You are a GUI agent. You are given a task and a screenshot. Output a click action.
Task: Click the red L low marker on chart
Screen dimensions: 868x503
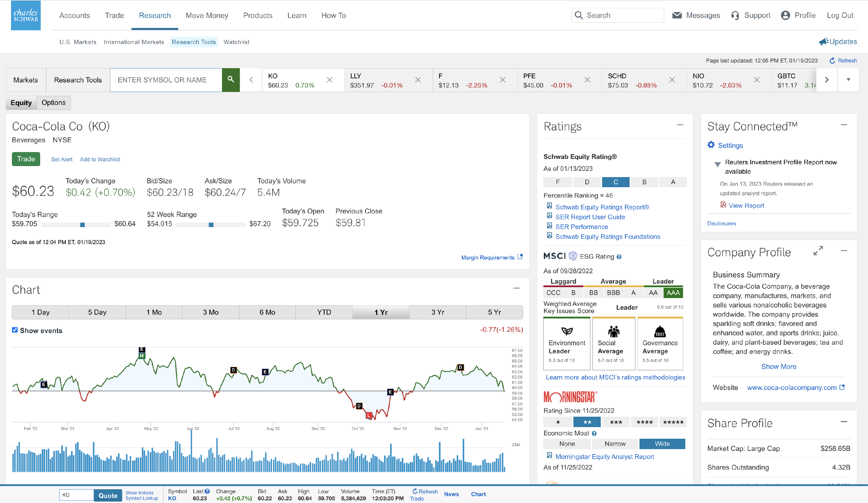[369, 415]
